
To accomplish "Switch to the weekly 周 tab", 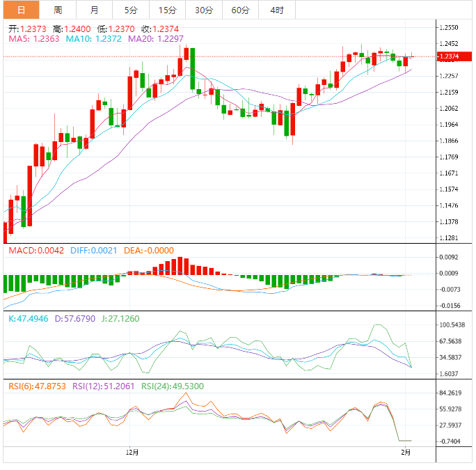I will pos(58,10).
